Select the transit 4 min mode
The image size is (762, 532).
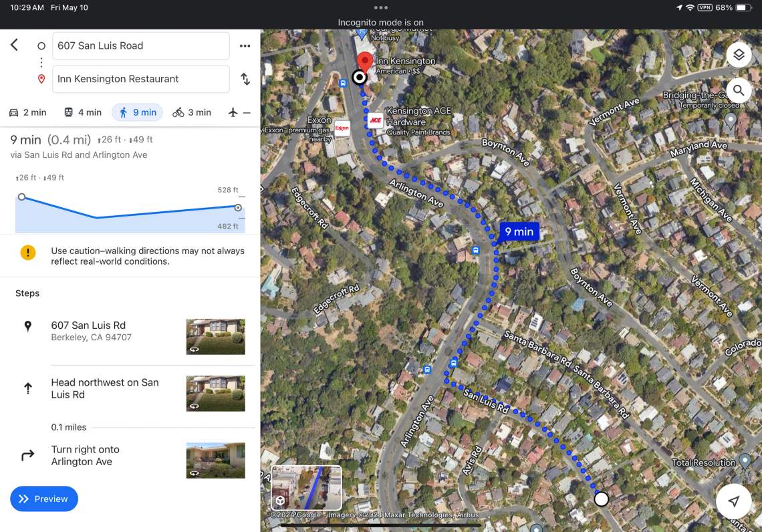coord(83,112)
